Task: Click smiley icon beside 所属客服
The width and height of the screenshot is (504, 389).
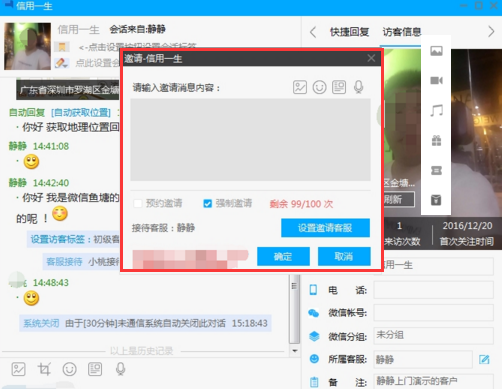Action: (314, 359)
